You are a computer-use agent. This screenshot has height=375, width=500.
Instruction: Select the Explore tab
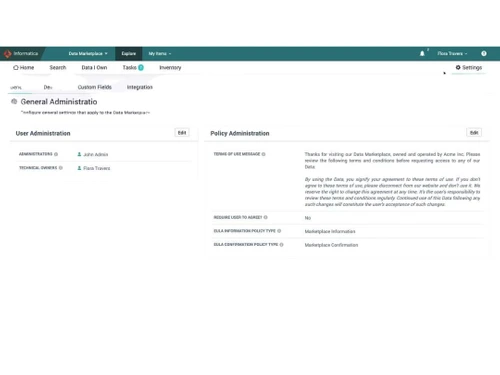coord(129,53)
